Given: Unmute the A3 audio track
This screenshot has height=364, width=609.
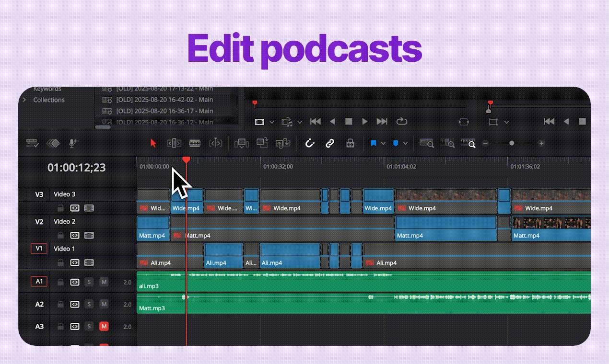Looking at the screenshot, I should point(104,327).
